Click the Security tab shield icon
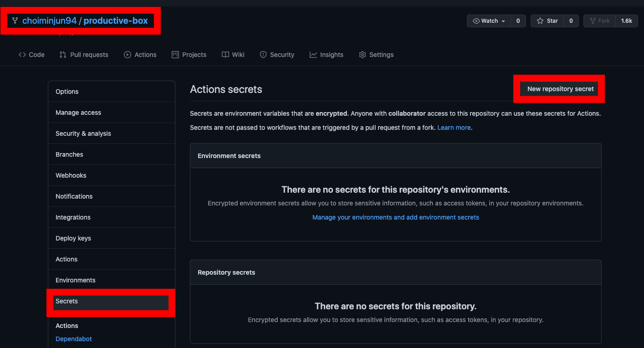This screenshot has width=644, height=348. coord(263,55)
